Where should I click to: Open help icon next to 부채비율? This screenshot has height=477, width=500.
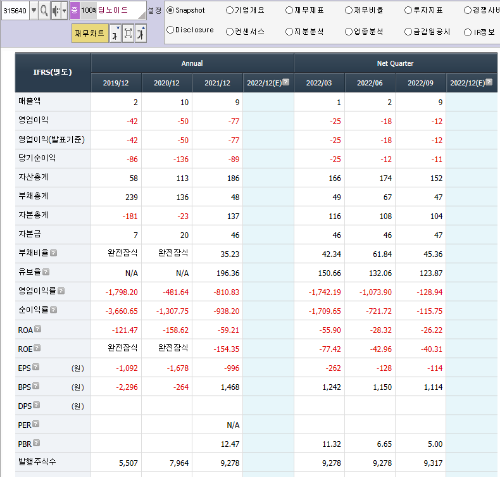coord(53,253)
